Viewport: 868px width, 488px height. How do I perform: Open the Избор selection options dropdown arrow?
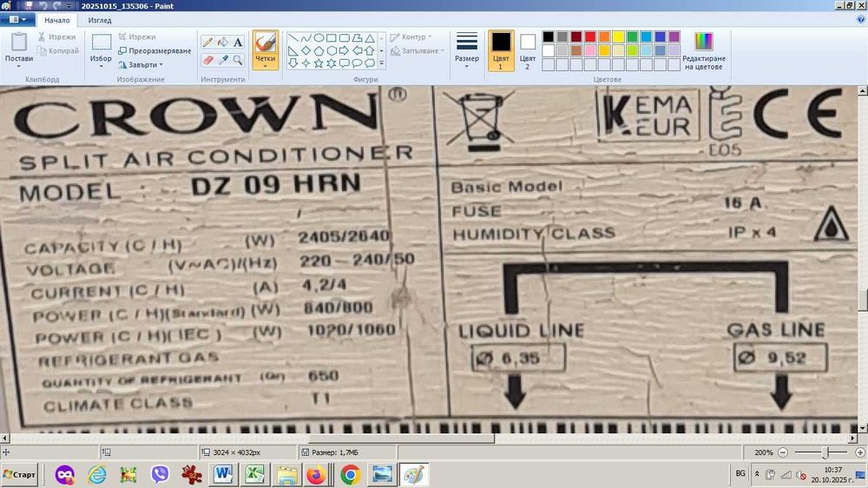pyautogui.click(x=102, y=67)
